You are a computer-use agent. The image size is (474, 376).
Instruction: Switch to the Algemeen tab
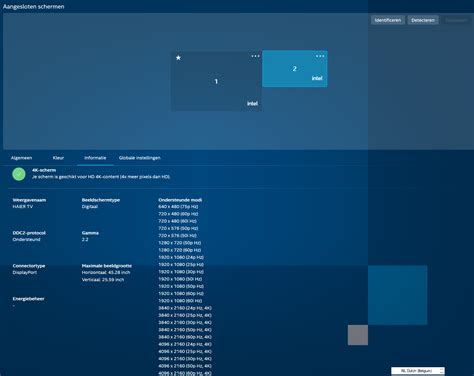click(21, 158)
